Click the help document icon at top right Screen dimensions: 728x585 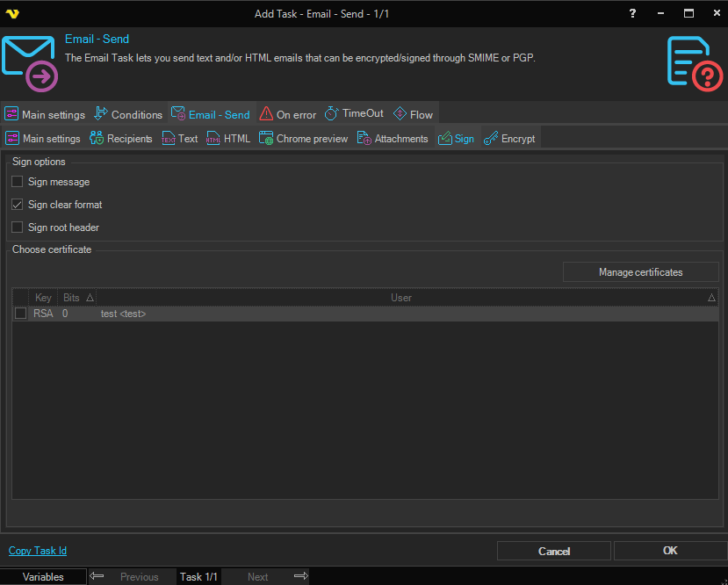point(695,63)
